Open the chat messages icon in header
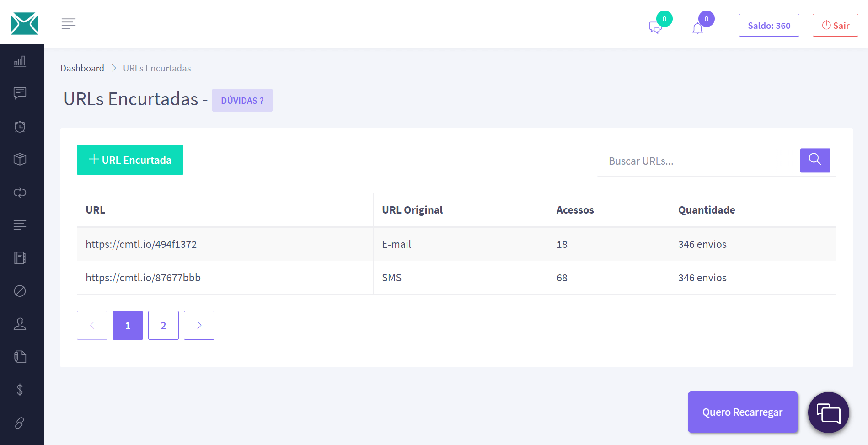The width and height of the screenshot is (868, 445). [x=655, y=28]
